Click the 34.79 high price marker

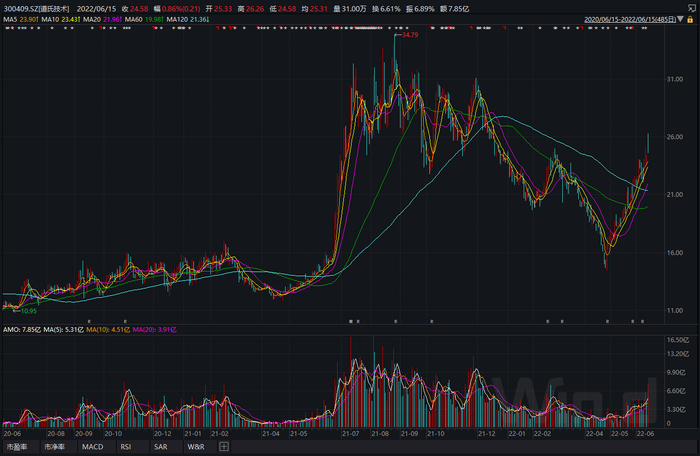[410, 35]
